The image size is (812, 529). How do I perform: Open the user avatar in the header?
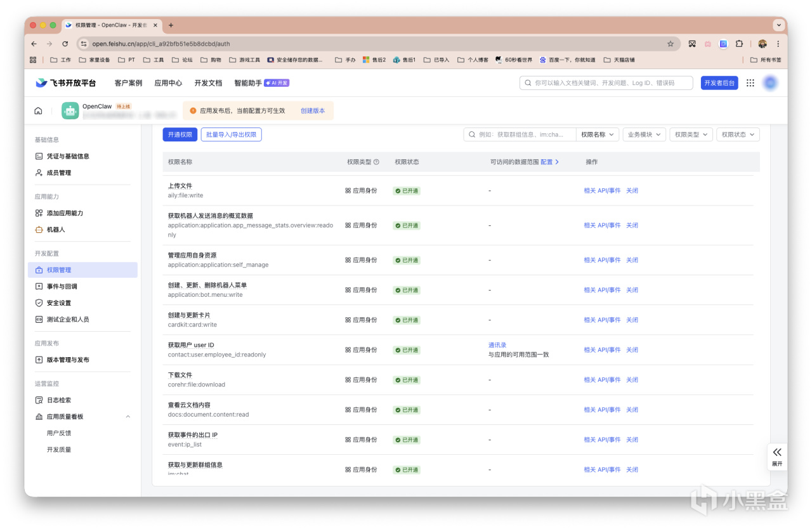coord(770,83)
